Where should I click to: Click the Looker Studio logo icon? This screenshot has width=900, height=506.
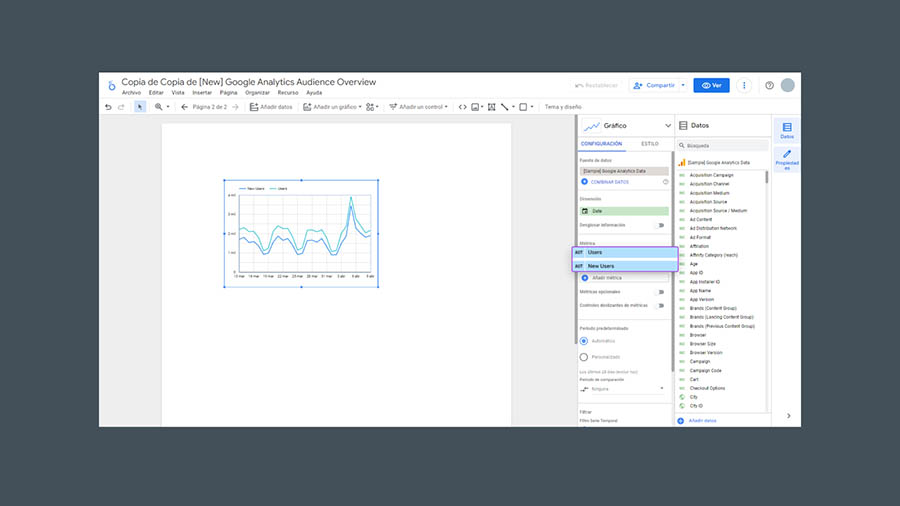pos(111,85)
